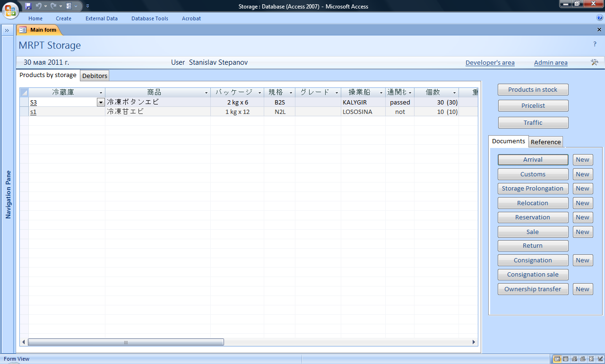
Task: Click the Relocation button
Action: click(533, 203)
